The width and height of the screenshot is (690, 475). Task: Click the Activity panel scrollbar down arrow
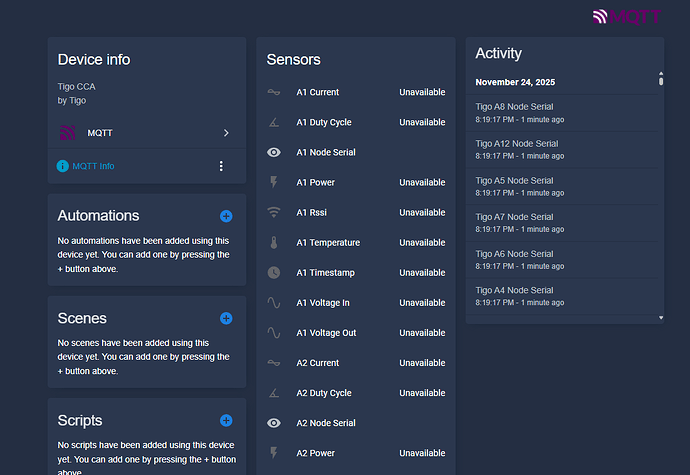pos(660,317)
